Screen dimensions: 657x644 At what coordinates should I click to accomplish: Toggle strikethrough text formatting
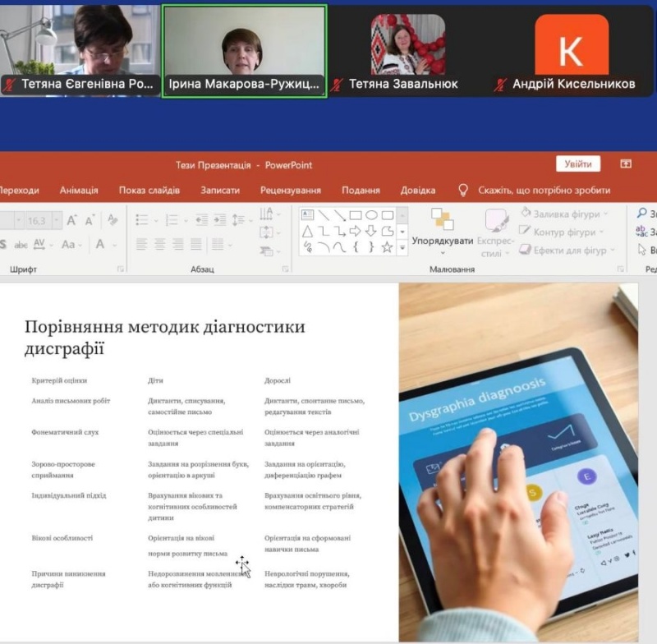21,245
